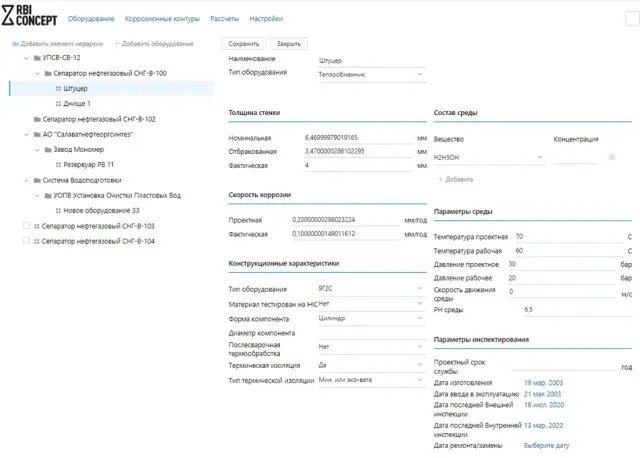The height and width of the screenshot is (458, 640).
Task: Edit Фактическая corrosion rate field
Action: tap(346, 234)
